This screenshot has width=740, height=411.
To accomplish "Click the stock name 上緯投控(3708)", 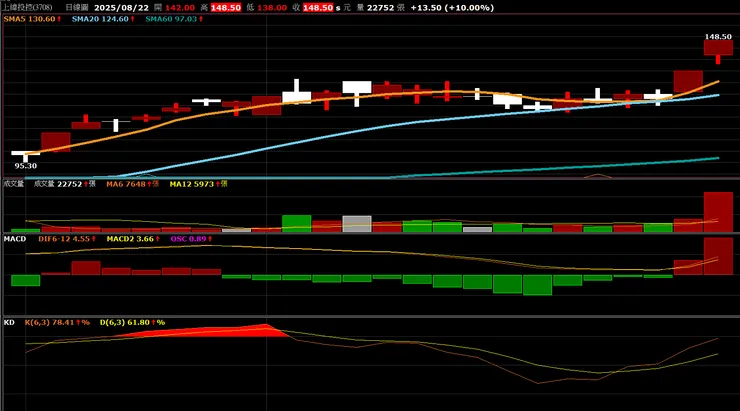I will tap(28, 8).
